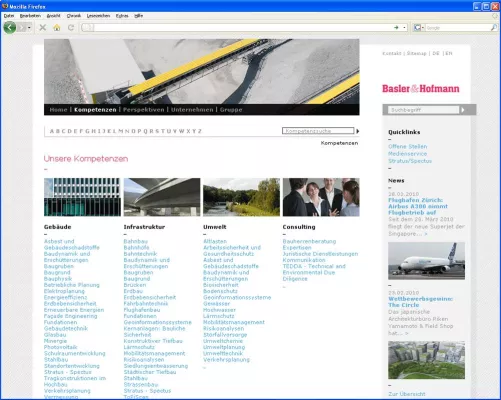Open the Flughafen Zürich Airbus A380 news
The image size is (501, 400).
[418, 206]
